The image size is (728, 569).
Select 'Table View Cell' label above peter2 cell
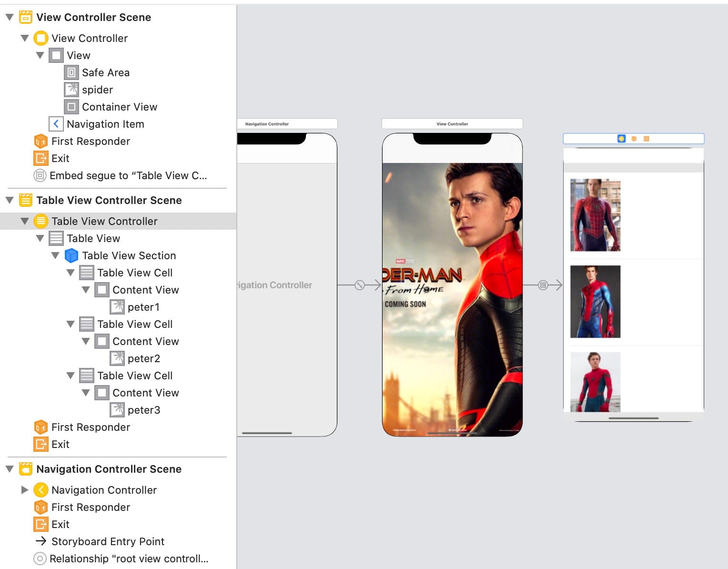[135, 324]
